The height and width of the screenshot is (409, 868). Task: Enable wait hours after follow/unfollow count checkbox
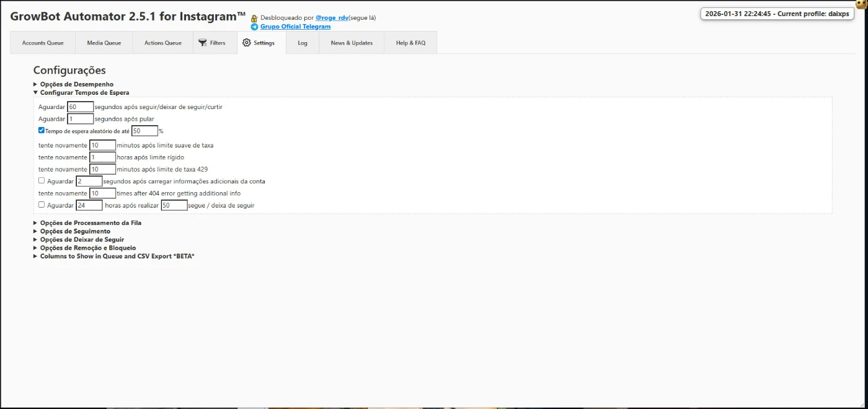coord(42,205)
